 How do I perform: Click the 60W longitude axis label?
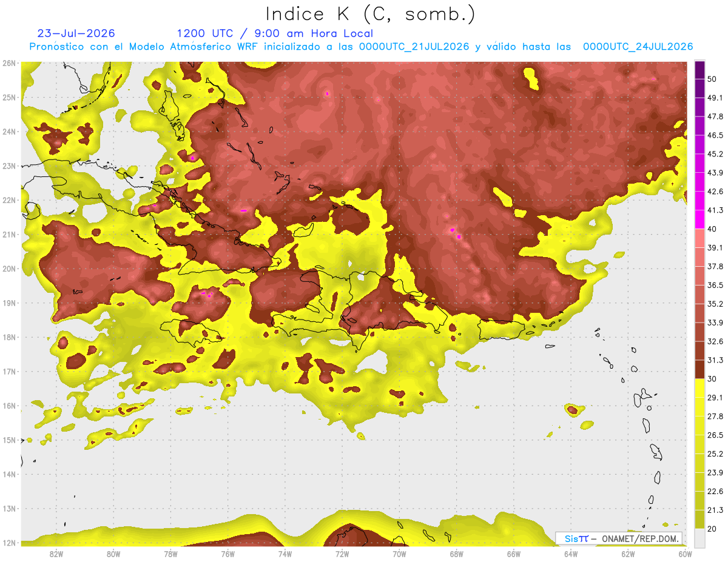(685, 554)
